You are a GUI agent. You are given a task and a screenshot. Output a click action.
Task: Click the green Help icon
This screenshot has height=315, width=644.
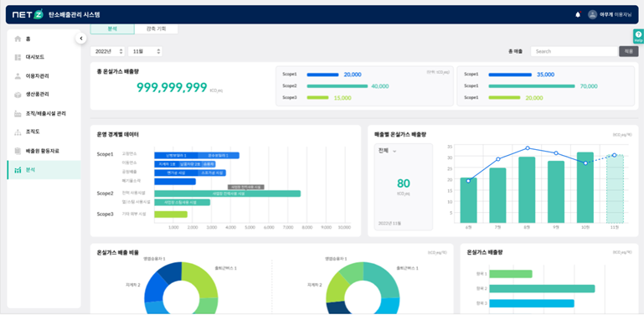point(638,36)
